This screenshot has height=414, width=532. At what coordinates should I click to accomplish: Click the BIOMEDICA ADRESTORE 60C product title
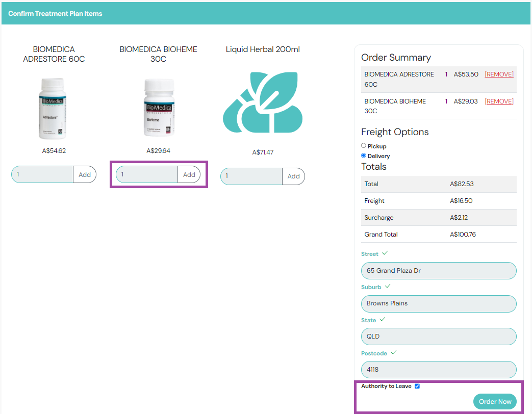(x=54, y=54)
